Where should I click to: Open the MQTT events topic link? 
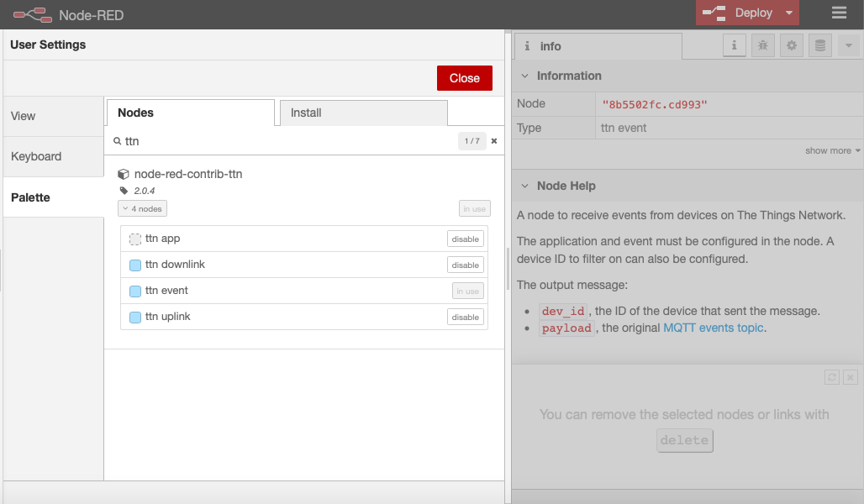(x=713, y=328)
